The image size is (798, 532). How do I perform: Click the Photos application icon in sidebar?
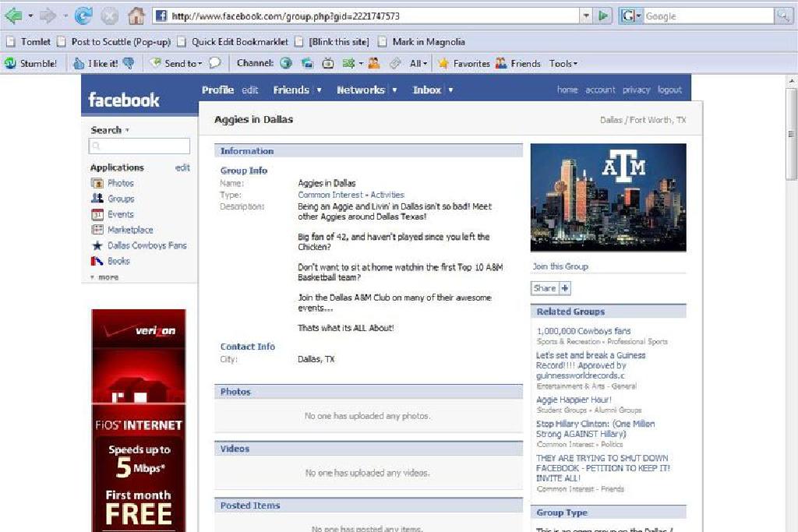(97, 183)
